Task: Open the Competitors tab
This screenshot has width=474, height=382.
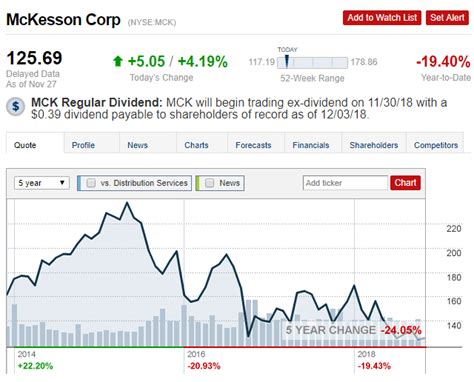Action: pos(436,145)
